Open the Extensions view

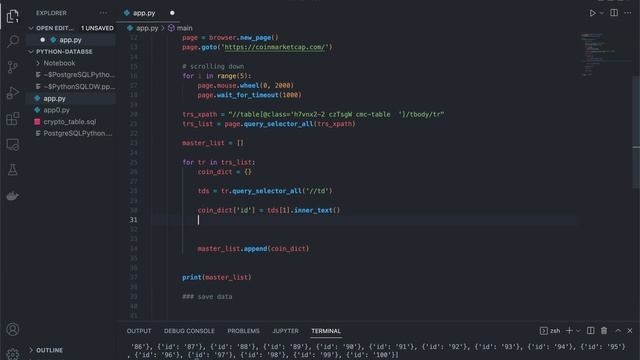point(13,119)
